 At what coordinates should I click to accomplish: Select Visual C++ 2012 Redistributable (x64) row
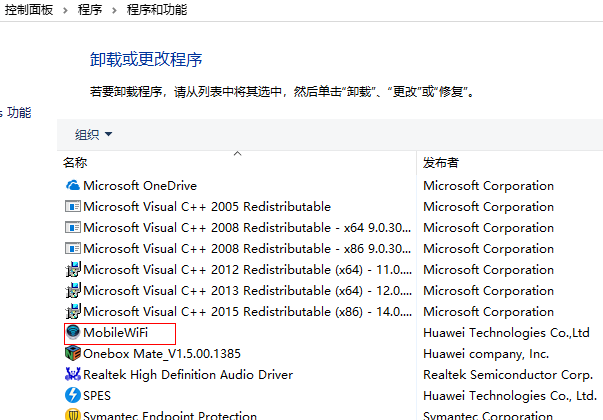(x=247, y=270)
